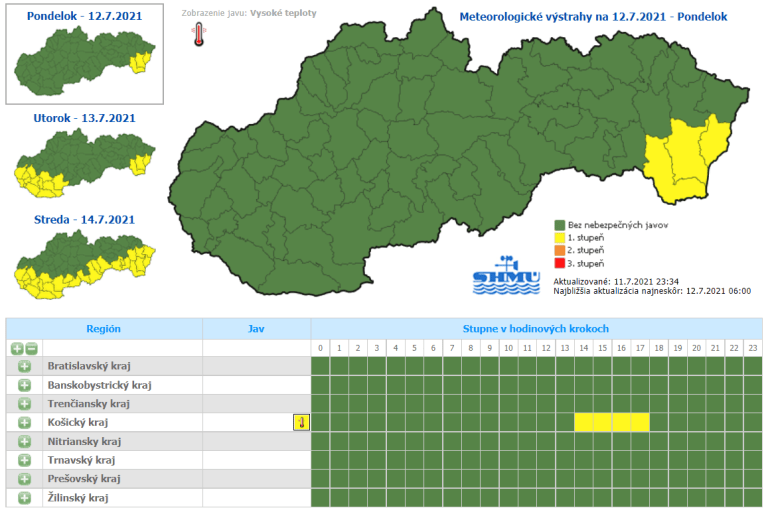
Task: Open the Streda 14.7.2021 map thumbnail
Action: click(84, 265)
